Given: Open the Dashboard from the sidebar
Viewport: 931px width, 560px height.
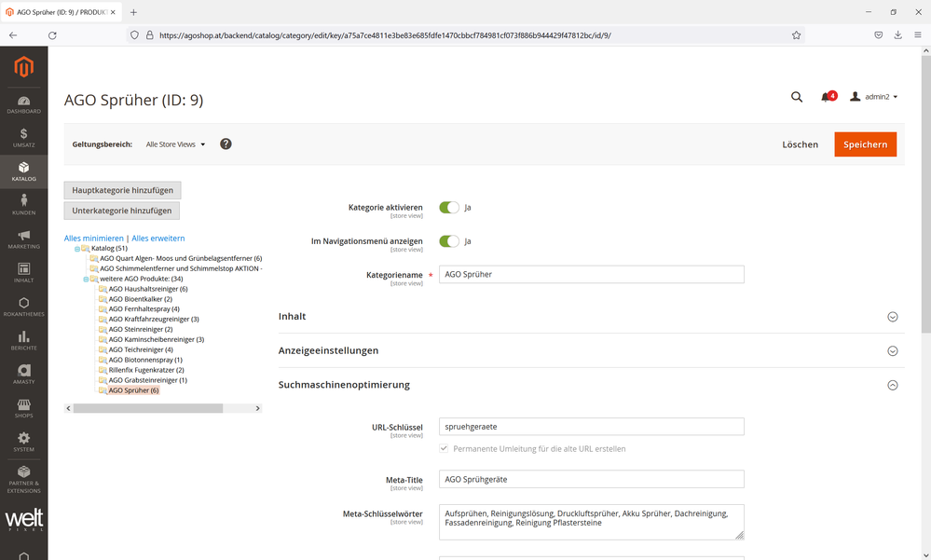Looking at the screenshot, I should tap(23, 104).
